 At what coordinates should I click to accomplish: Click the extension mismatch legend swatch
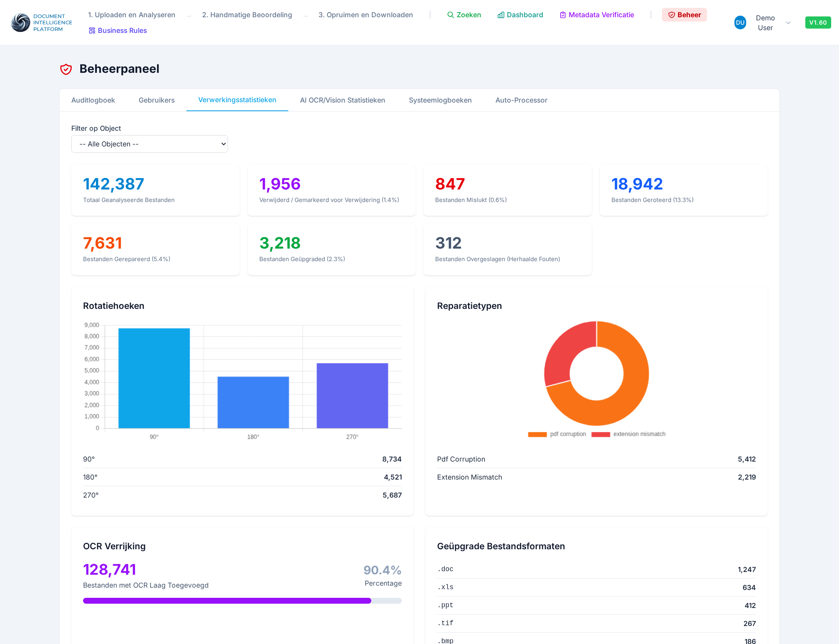(x=600, y=434)
